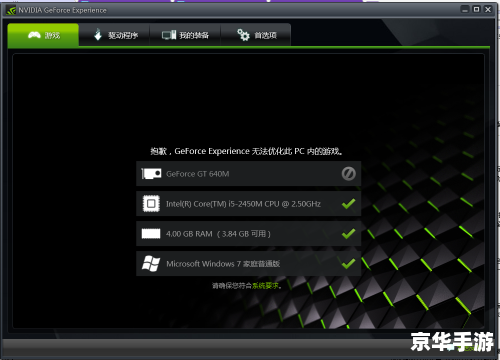This screenshot has width=500, height=360.
Task: Maximize the GeForce Experience window
Action: [x=477, y=9]
